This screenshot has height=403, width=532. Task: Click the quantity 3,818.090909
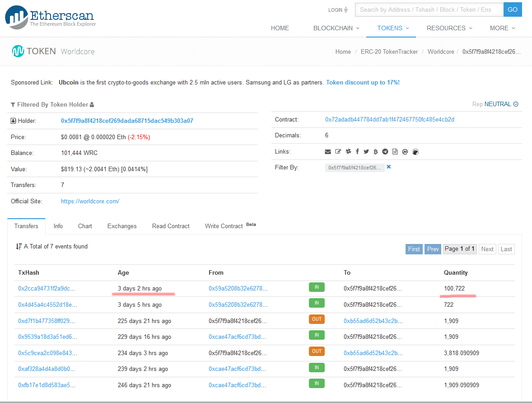(462, 353)
